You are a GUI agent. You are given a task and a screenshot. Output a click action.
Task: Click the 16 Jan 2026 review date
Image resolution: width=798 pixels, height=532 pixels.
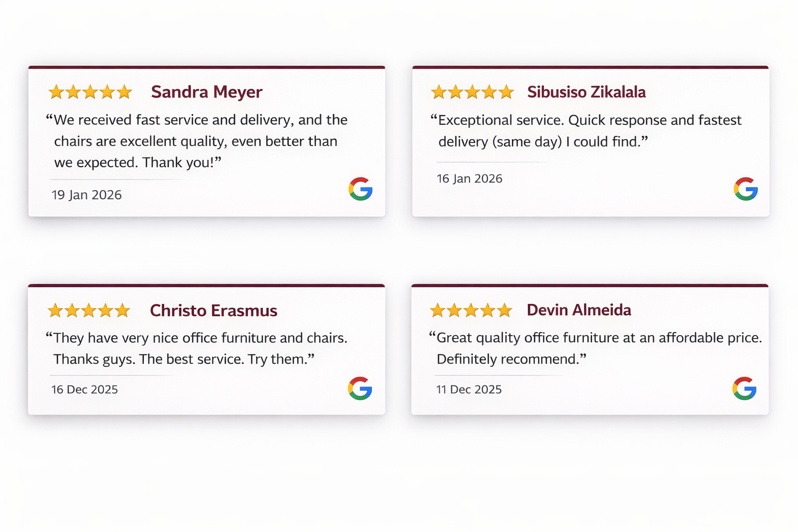[470, 179]
